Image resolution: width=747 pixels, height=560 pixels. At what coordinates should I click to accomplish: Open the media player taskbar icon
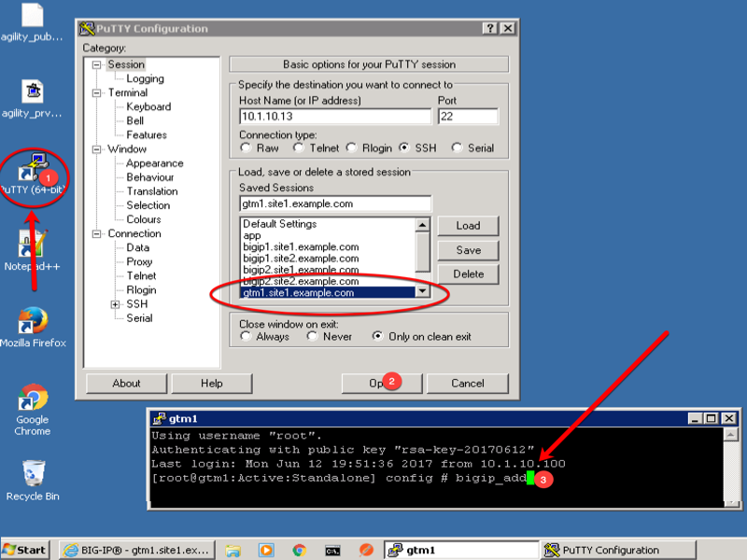click(266, 551)
